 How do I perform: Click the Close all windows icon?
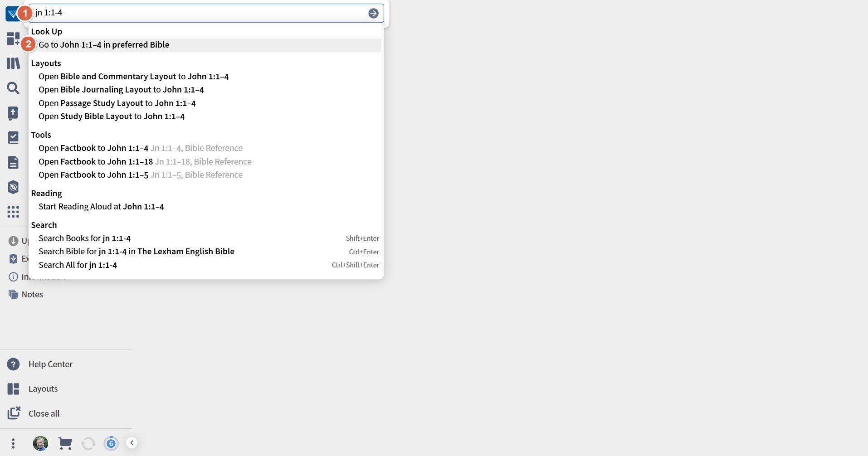pyautogui.click(x=14, y=413)
